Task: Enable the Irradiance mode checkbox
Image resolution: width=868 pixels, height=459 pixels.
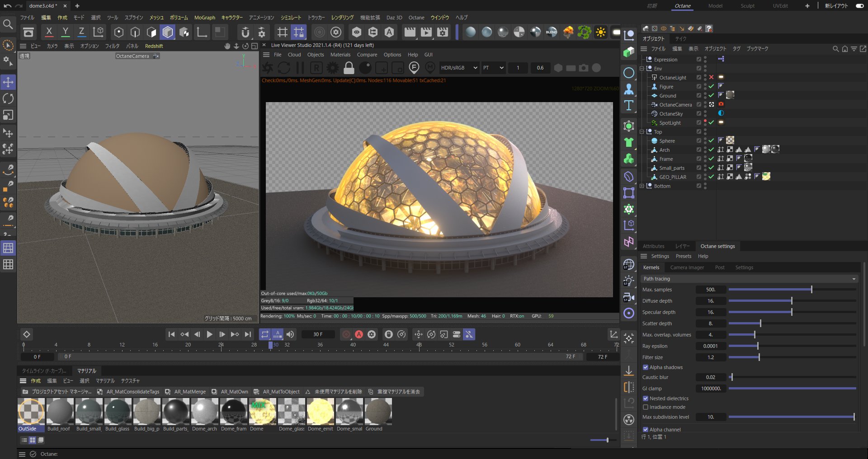Action: point(646,407)
